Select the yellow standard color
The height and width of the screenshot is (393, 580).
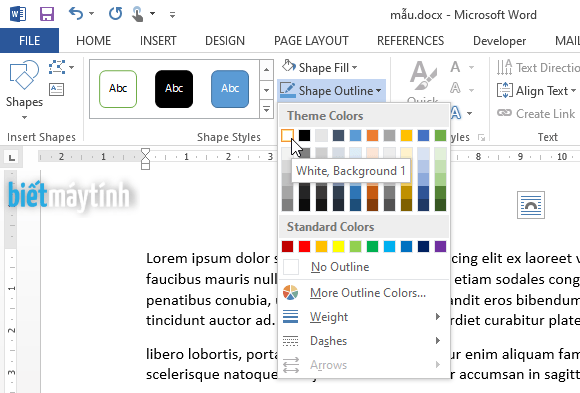(338, 246)
